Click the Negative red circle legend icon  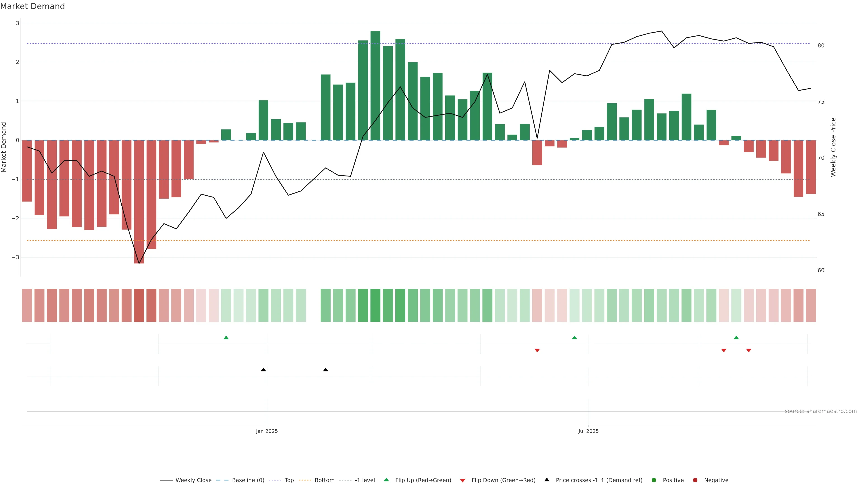click(x=695, y=480)
